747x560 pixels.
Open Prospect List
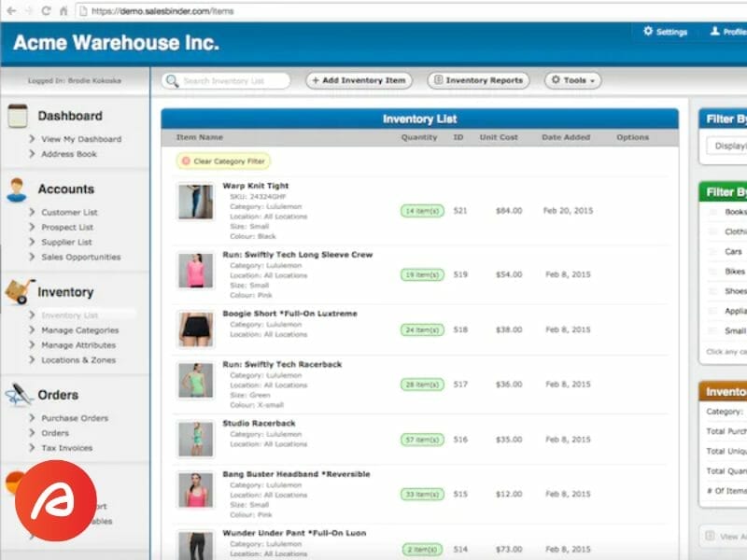point(67,227)
